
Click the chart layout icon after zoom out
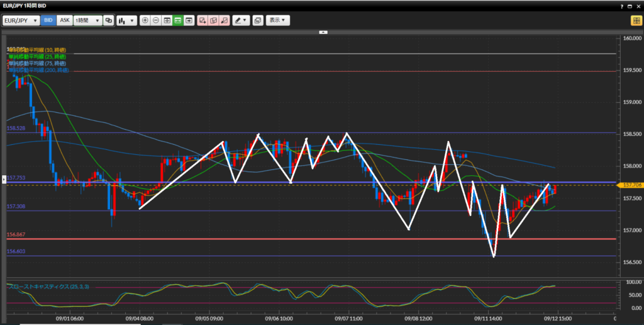pos(167,20)
